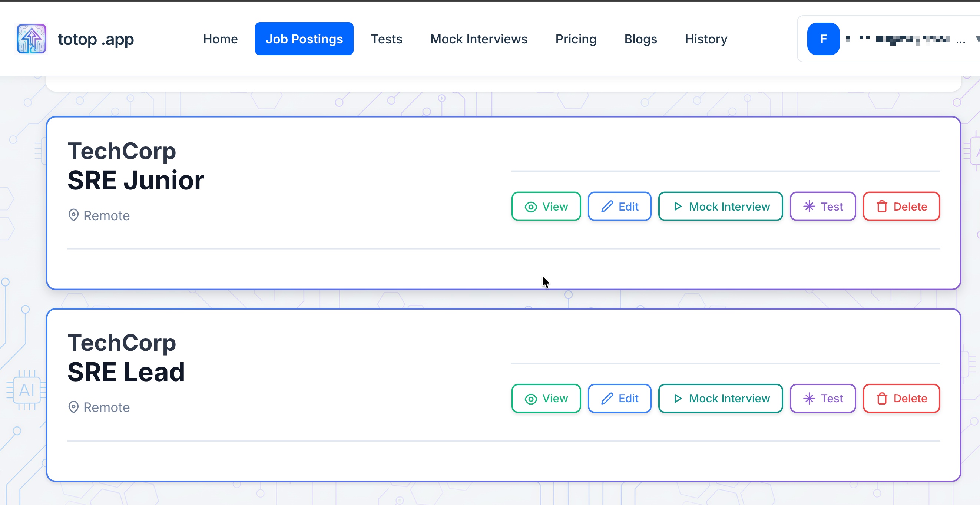Open the Job Postings tab
The width and height of the screenshot is (980, 505).
[304, 39]
